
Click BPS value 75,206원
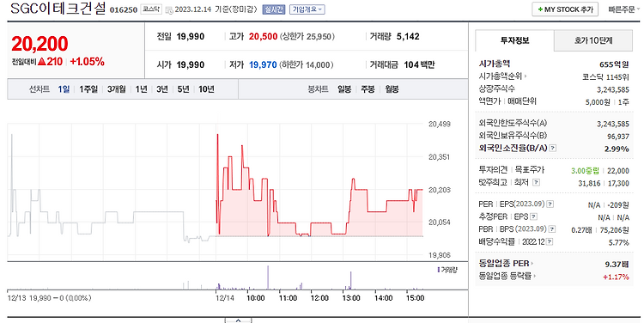615,230
